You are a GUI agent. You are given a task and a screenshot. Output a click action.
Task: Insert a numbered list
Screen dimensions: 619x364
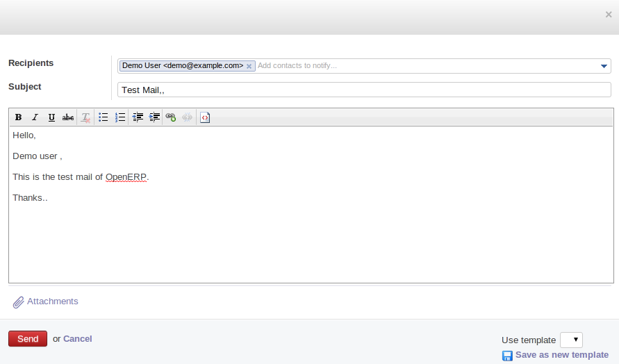pyautogui.click(x=120, y=117)
